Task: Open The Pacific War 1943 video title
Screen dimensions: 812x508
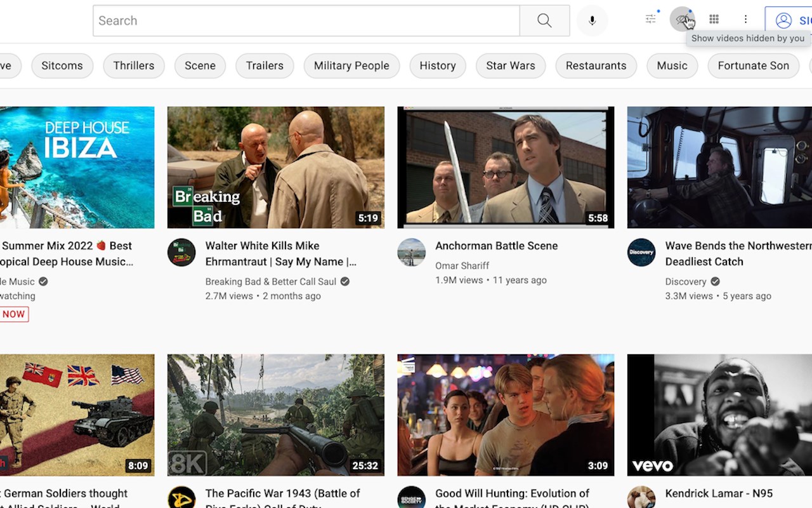Action: (x=283, y=497)
